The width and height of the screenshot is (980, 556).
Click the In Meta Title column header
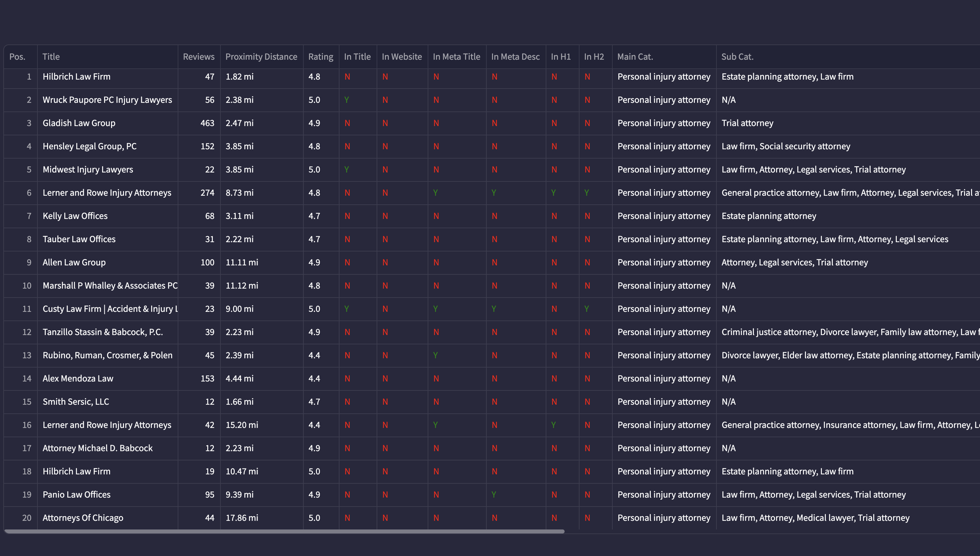(x=457, y=56)
